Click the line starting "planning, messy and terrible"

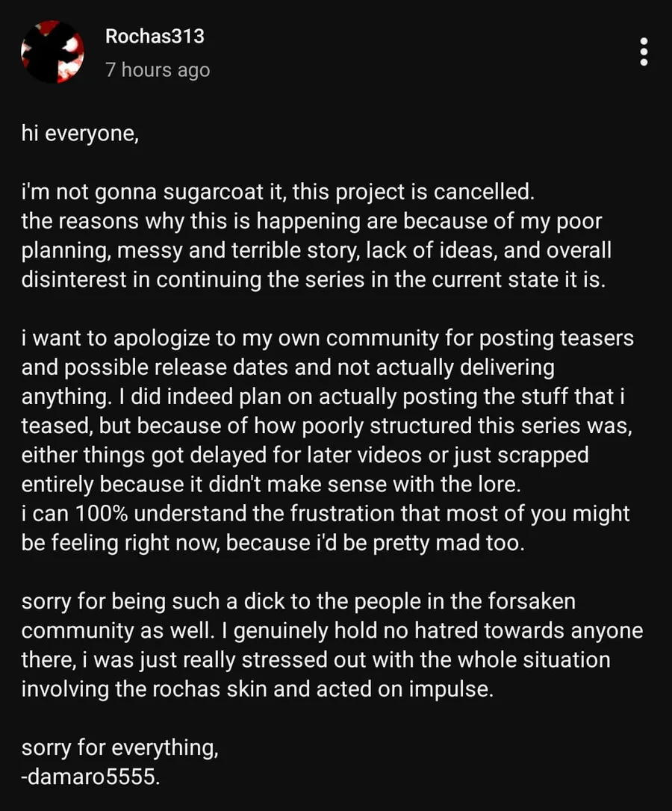316,251
